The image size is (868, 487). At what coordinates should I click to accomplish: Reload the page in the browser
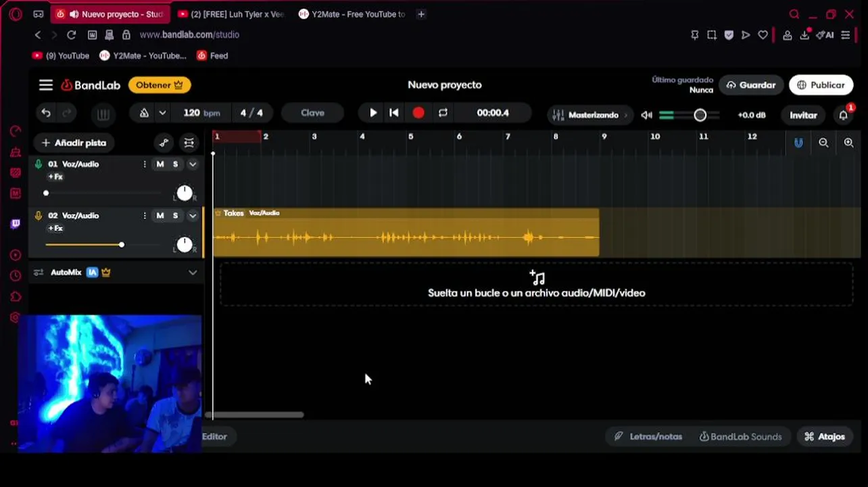[72, 34]
